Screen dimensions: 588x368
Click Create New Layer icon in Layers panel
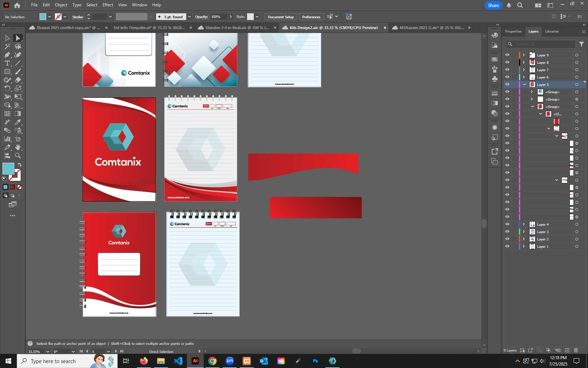coord(567,350)
